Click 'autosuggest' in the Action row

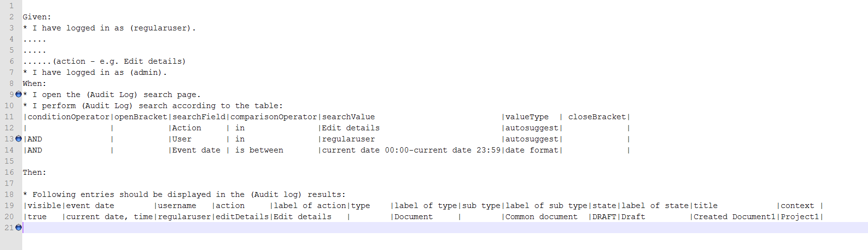[532, 128]
